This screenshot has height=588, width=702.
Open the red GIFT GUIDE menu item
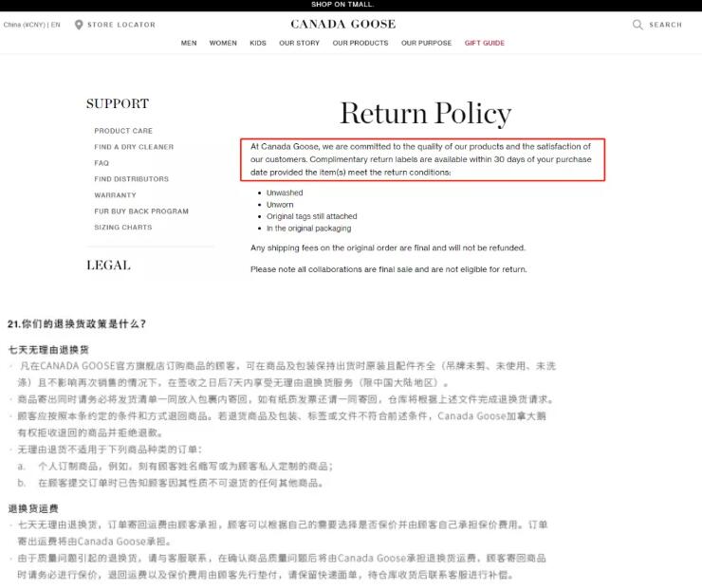pos(484,43)
